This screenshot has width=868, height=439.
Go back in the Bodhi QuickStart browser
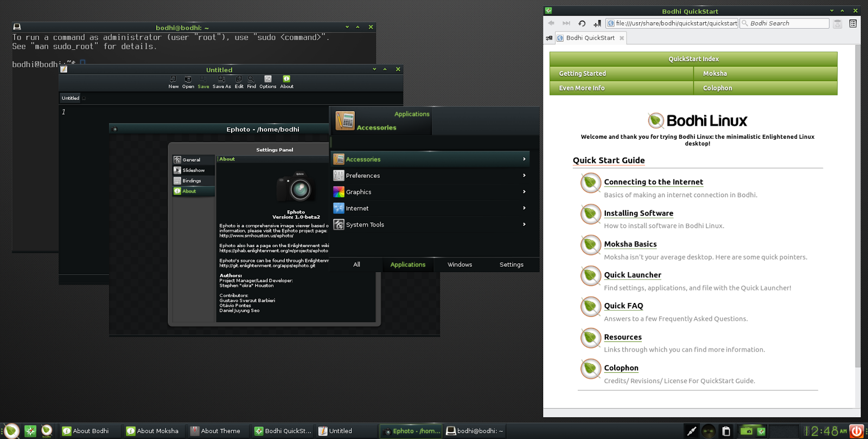(551, 23)
